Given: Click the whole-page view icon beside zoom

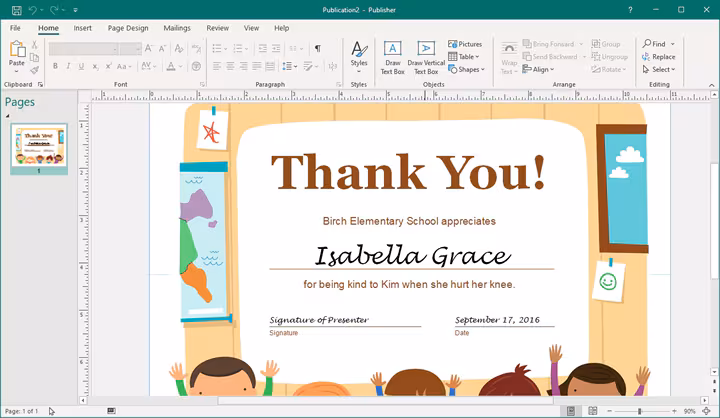Looking at the screenshot, I should click(707, 411).
